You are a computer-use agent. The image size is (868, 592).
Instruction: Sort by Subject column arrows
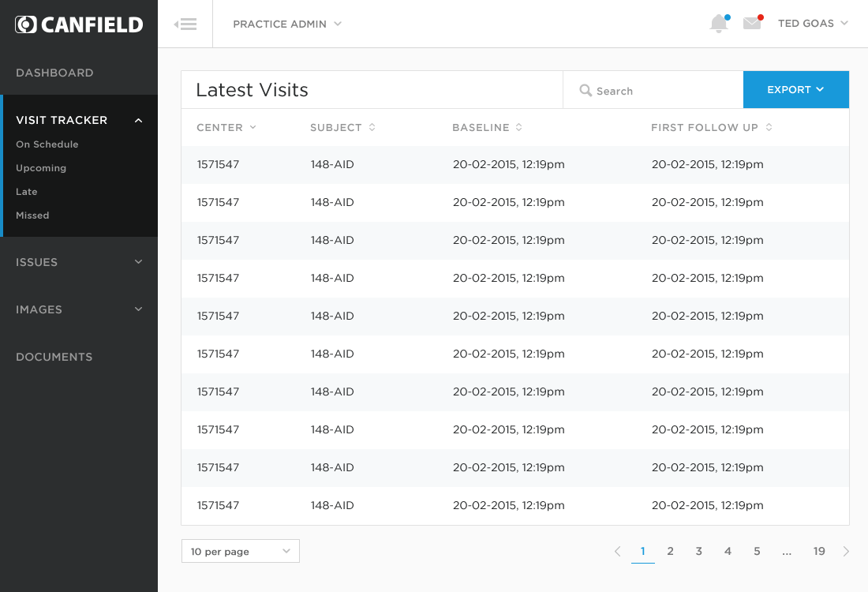coord(372,128)
